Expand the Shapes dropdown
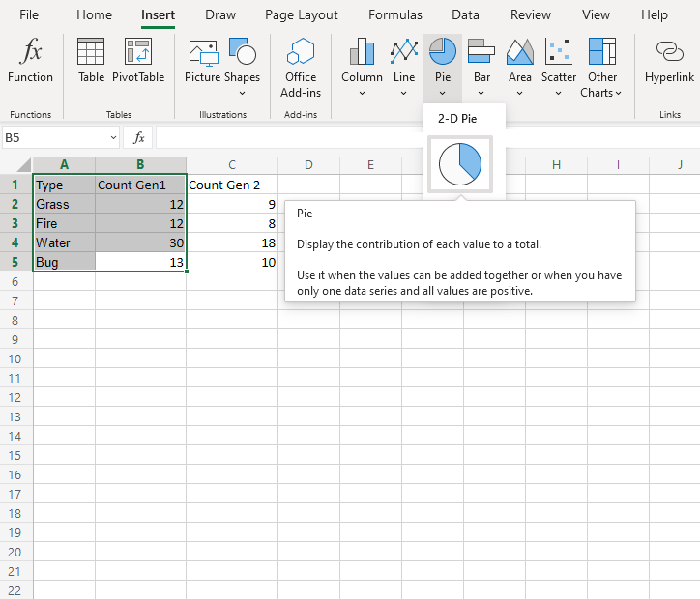Screen dimensions: 700x599 (242, 94)
